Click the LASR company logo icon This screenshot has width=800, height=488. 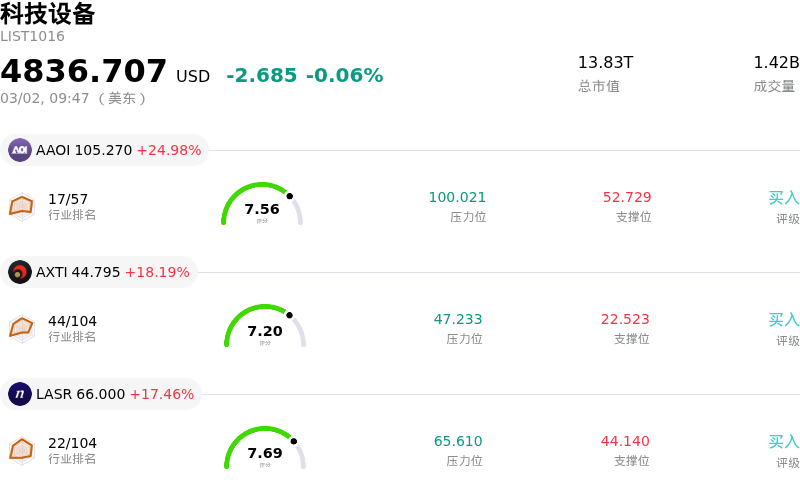click(20, 394)
